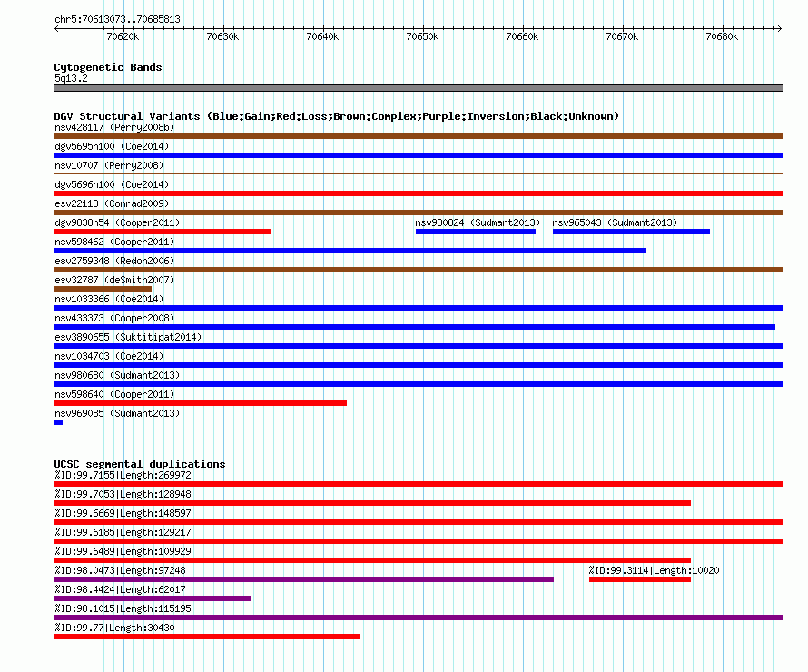Open variant nsv980824 (Sudmant2013)
808x672 pixels.
click(x=478, y=222)
